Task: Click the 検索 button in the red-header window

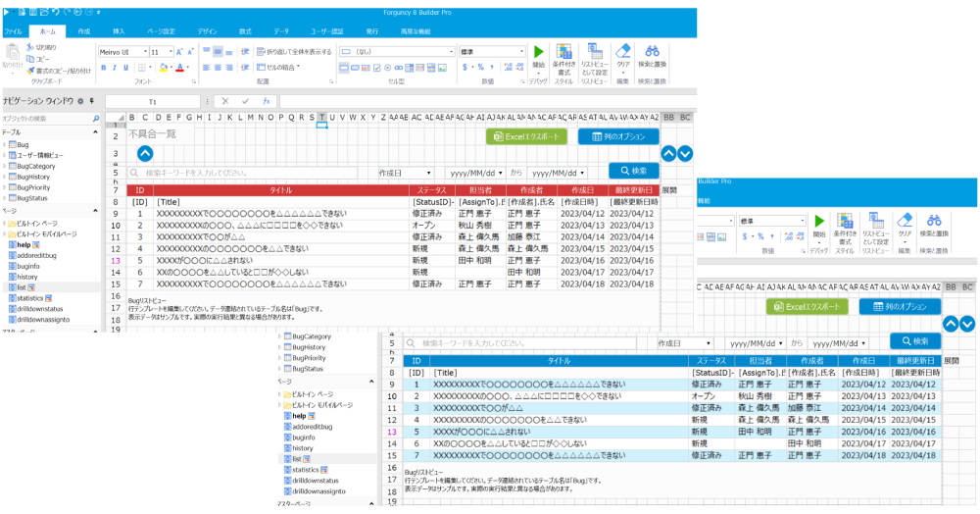Action: click(x=634, y=171)
